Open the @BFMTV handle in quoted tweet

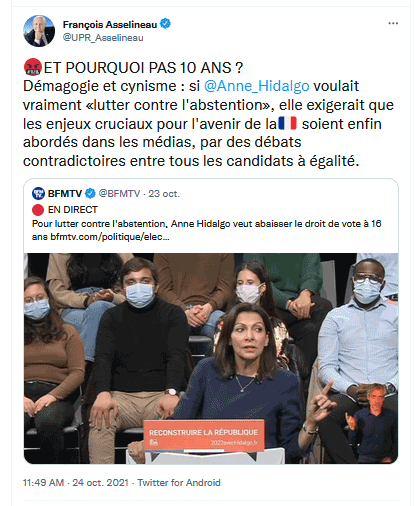coord(119,194)
